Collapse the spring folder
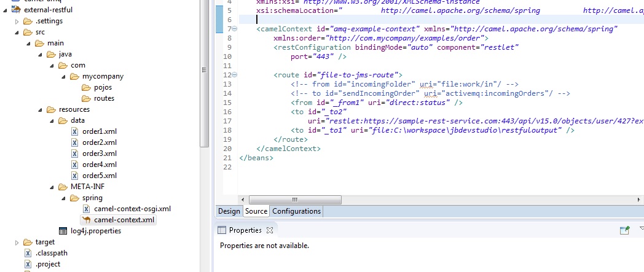The height and width of the screenshot is (272, 644). pos(64,198)
